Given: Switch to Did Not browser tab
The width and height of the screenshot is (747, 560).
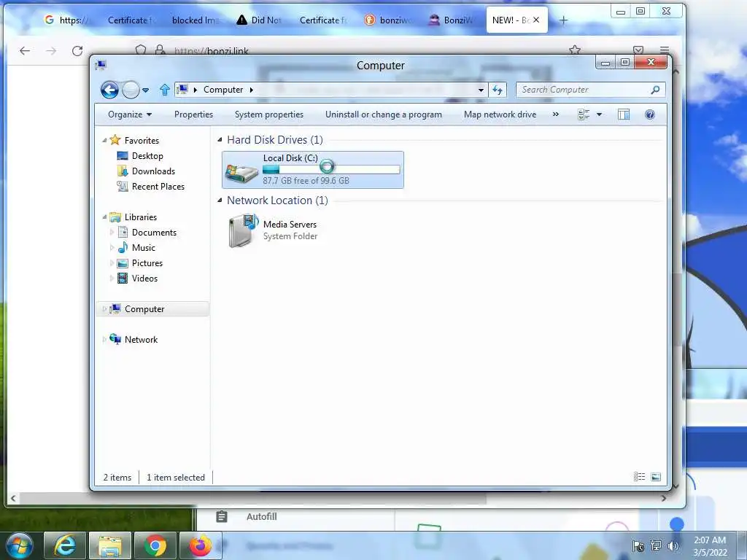Looking at the screenshot, I should [260, 20].
